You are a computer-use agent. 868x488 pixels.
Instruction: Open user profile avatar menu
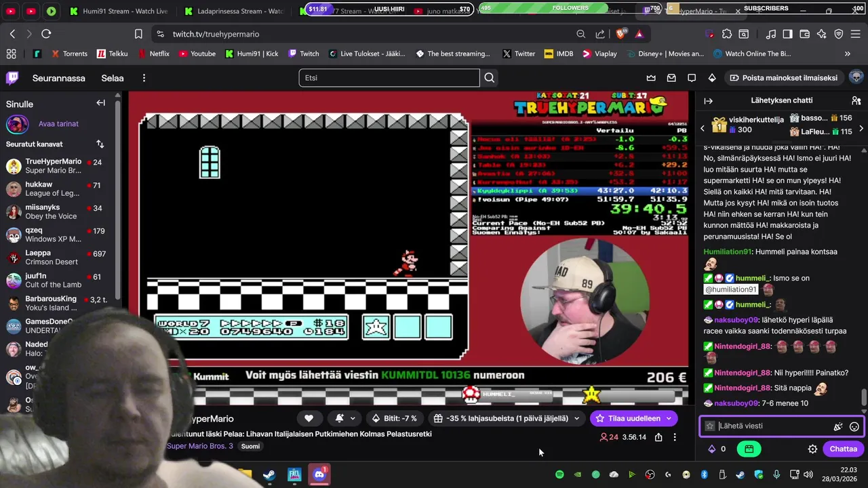[x=856, y=77]
